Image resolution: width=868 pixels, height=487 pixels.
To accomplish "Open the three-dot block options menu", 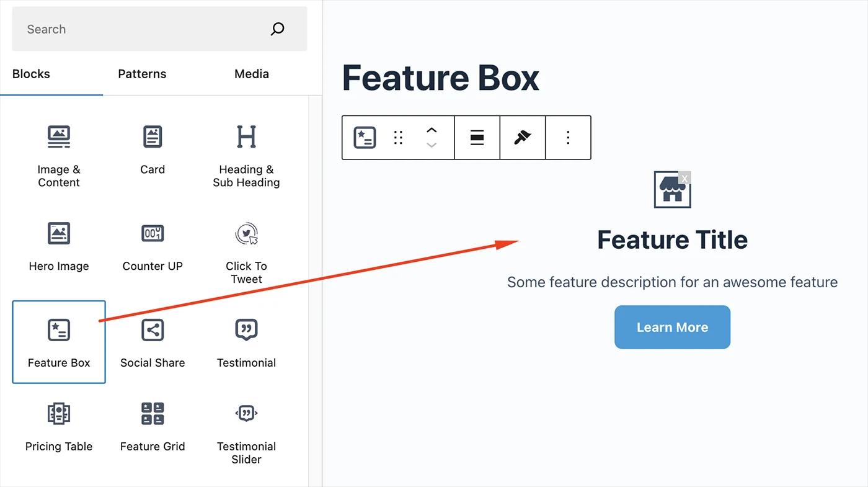I will tap(567, 137).
